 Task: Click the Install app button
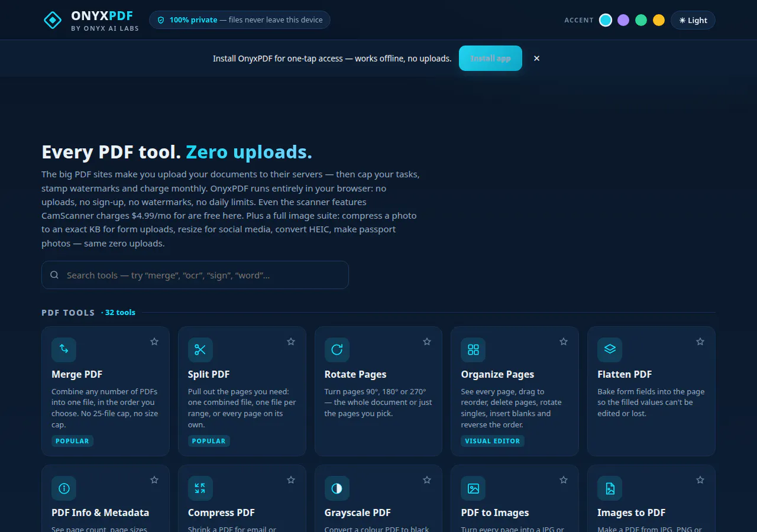point(490,59)
